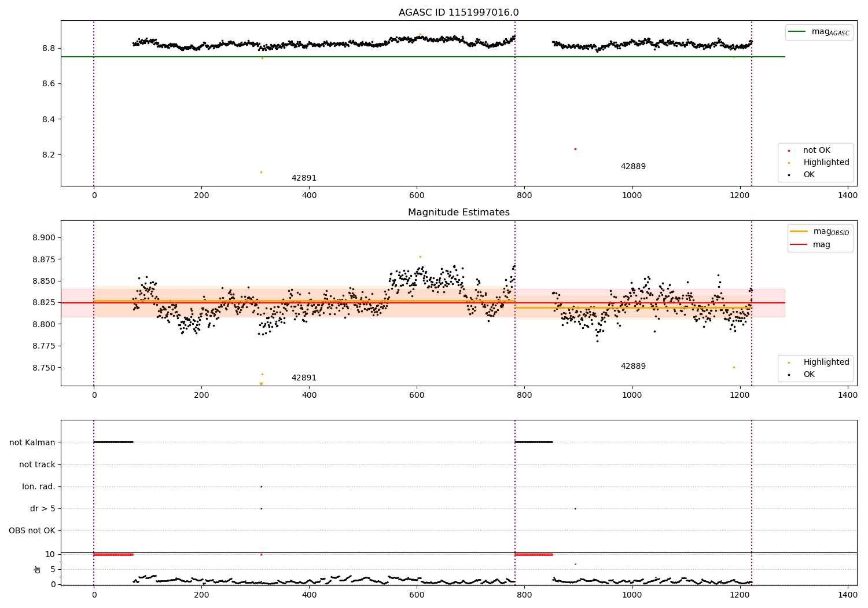The width and height of the screenshot is (868, 608).
Task: Click the mag OBSID legend entry
Action: click(x=820, y=232)
